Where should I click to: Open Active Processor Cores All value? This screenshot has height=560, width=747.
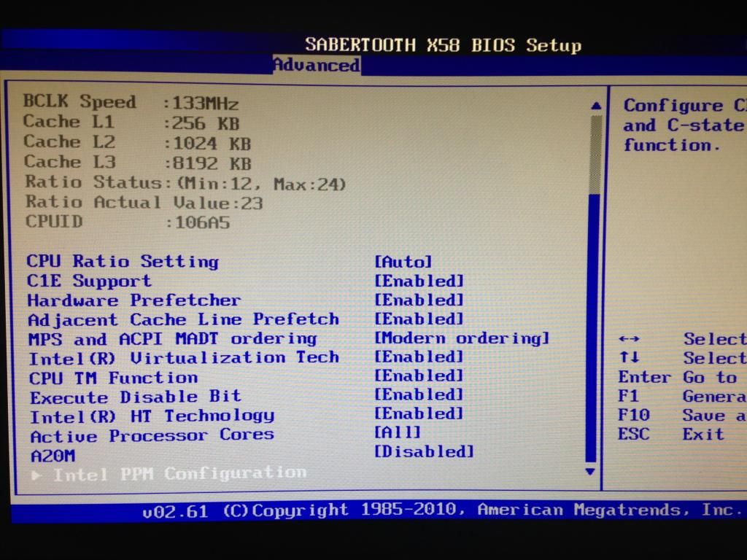coord(398,432)
